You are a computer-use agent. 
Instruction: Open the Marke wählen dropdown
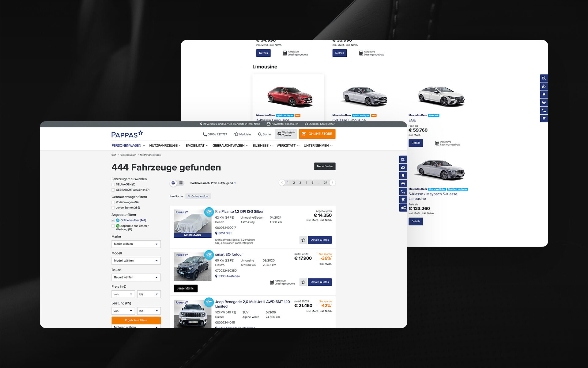pyautogui.click(x=136, y=244)
